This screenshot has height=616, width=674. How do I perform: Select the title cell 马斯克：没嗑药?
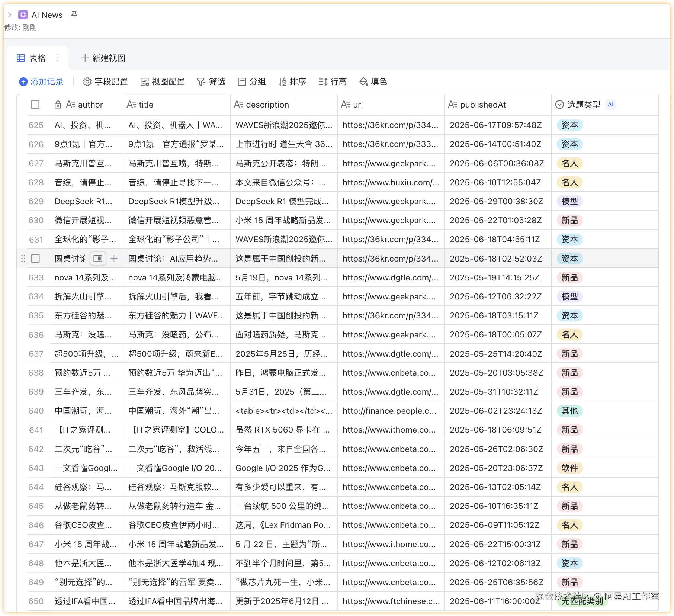(177, 335)
